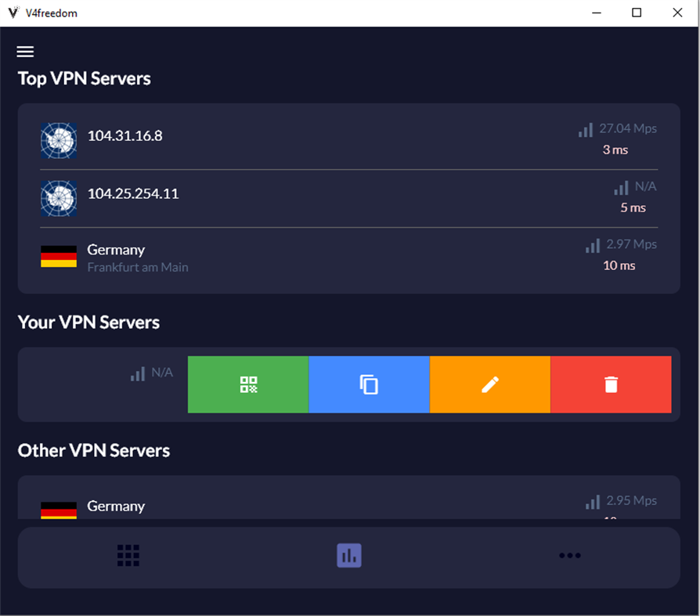Open the more options ellipsis menu
The image size is (700, 616).
point(570,556)
